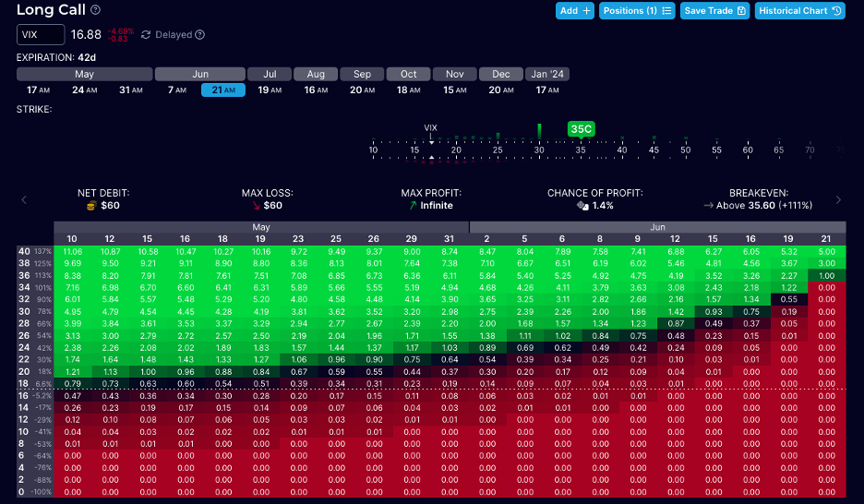Screen dimensions: 864x504
Task: Choose the 15 AM November expiration date
Action: point(454,90)
